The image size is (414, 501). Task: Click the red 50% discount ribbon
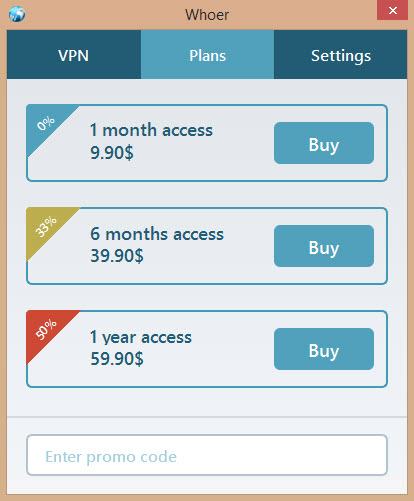coord(46,329)
